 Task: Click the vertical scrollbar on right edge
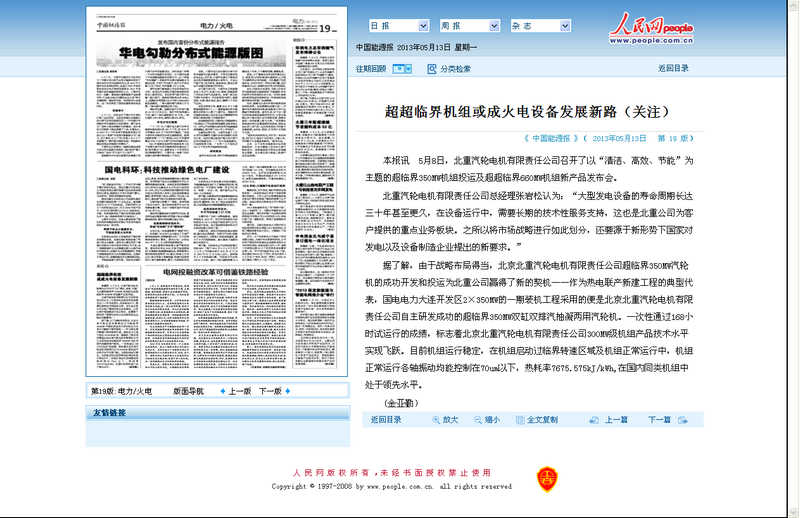793,259
